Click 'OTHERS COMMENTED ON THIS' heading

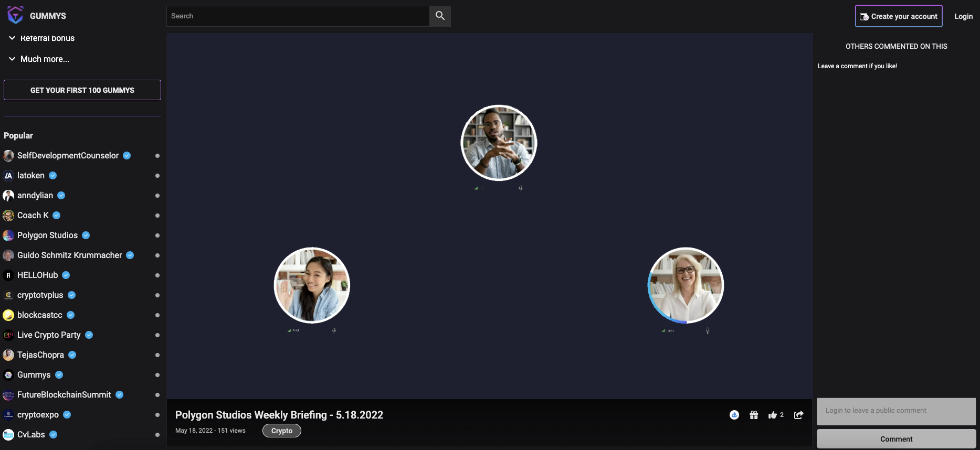tap(897, 46)
